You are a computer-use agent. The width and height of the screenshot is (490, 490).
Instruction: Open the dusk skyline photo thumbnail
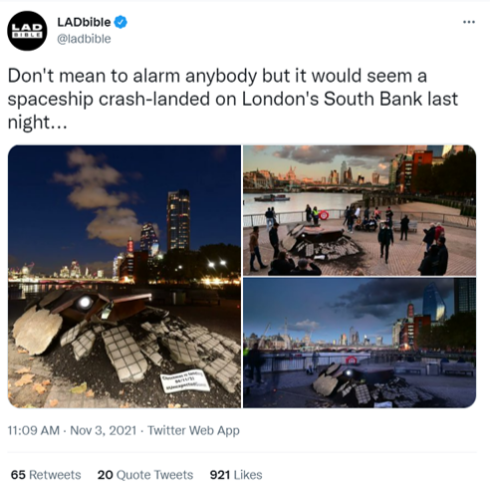[360, 343]
